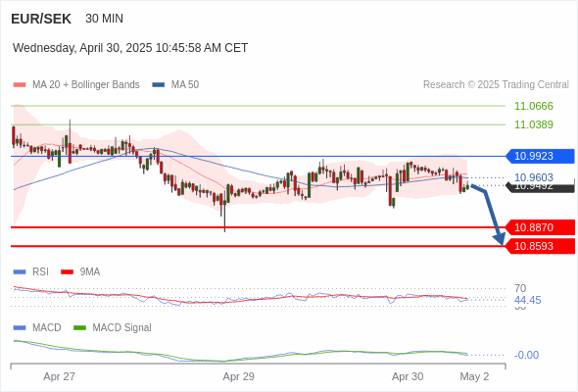Click the MACD legend label
The height and width of the screenshot is (392, 578).
(x=47, y=328)
